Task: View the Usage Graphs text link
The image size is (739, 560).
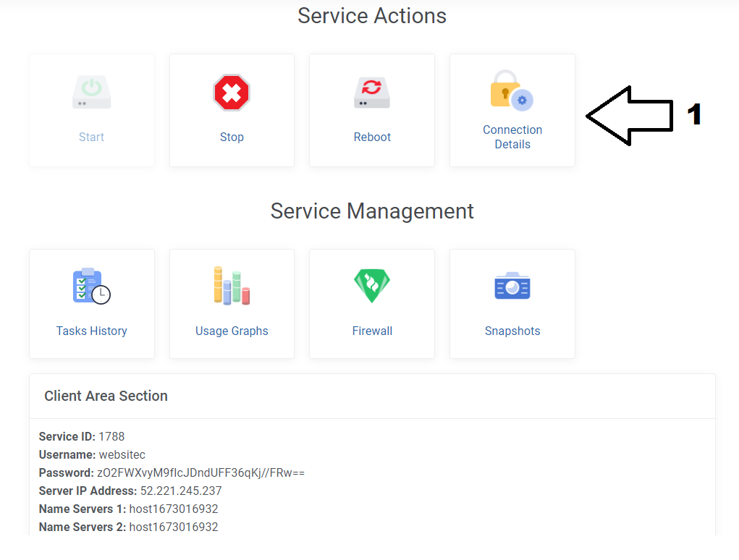Action: point(232,331)
